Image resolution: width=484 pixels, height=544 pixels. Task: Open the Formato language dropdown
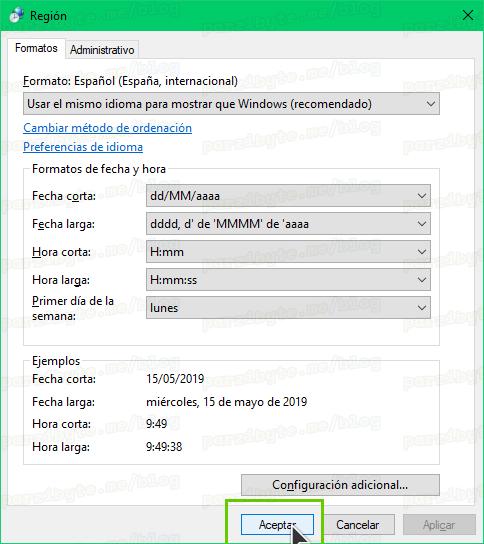point(231,104)
